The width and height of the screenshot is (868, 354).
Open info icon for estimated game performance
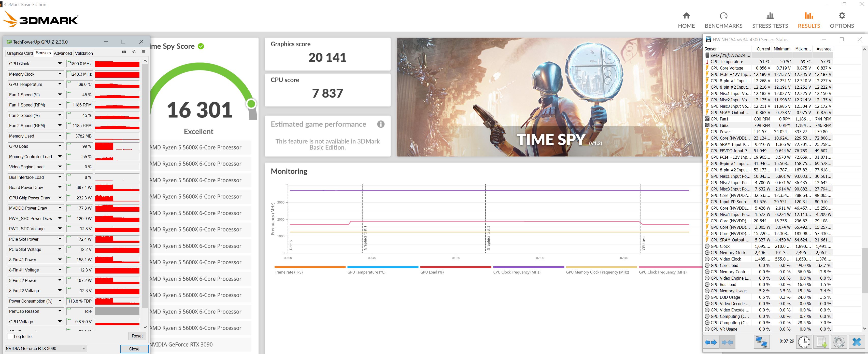pyautogui.click(x=380, y=124)
